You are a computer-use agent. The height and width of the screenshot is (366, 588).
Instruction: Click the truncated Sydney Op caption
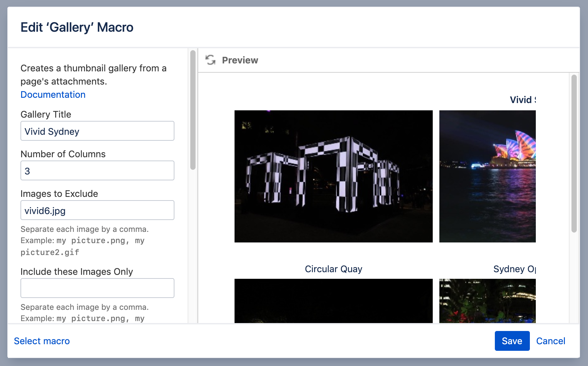point(514,269)
